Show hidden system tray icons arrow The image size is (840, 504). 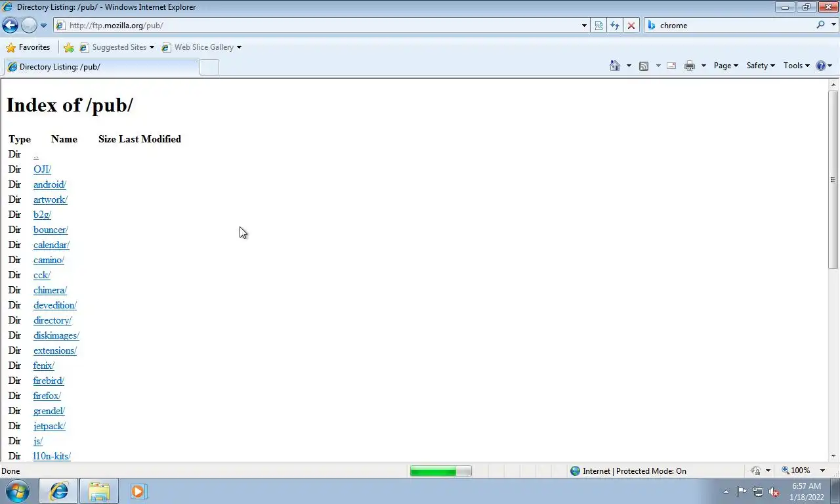pyautogui.click(x=726, y=492)
